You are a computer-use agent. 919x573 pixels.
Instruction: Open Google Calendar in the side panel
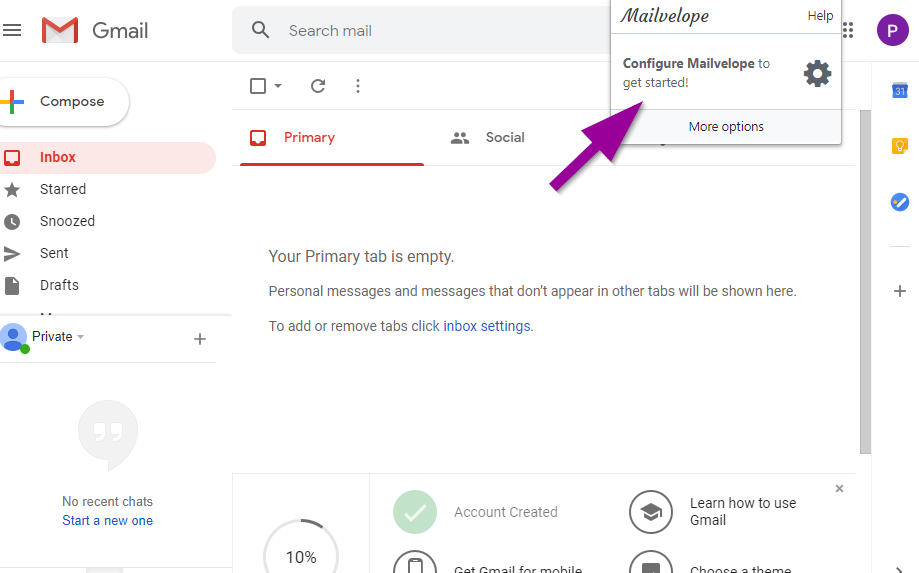[x=899, y=91]
